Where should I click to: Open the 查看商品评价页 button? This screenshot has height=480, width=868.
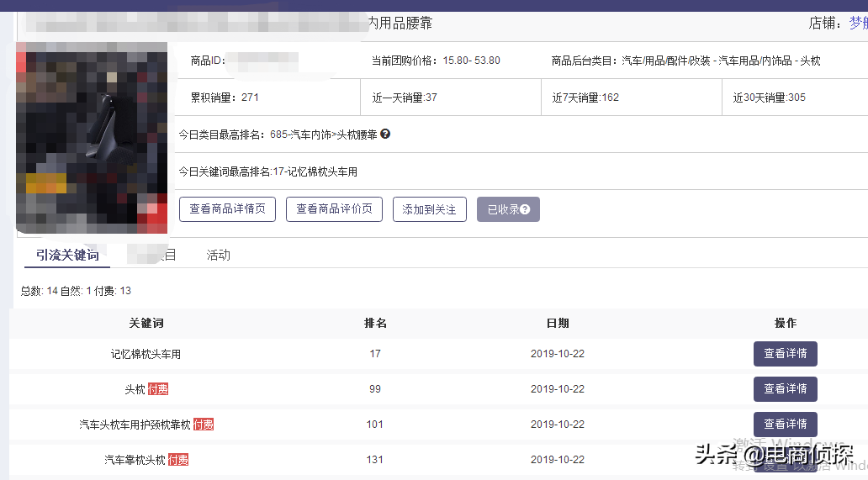click(335, 209)
